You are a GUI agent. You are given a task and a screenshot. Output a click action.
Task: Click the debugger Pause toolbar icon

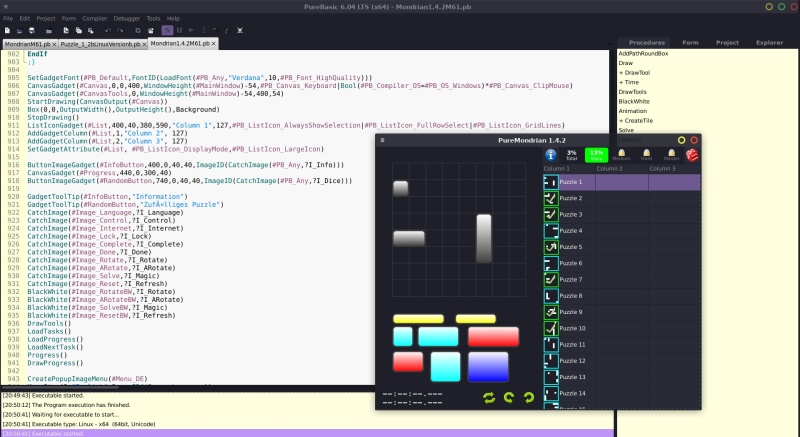(179, 31)
